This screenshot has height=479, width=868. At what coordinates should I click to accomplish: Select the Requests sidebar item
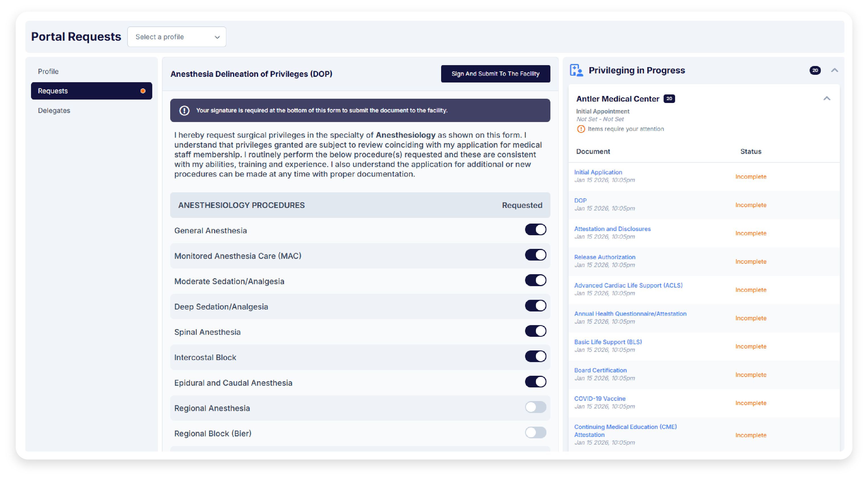(53, 91)
